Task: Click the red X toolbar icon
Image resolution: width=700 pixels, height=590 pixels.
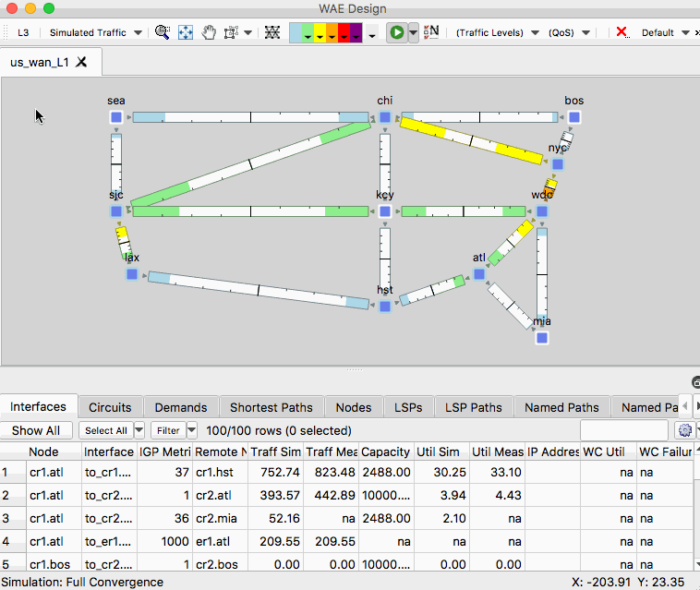Action: coord(622,32)
